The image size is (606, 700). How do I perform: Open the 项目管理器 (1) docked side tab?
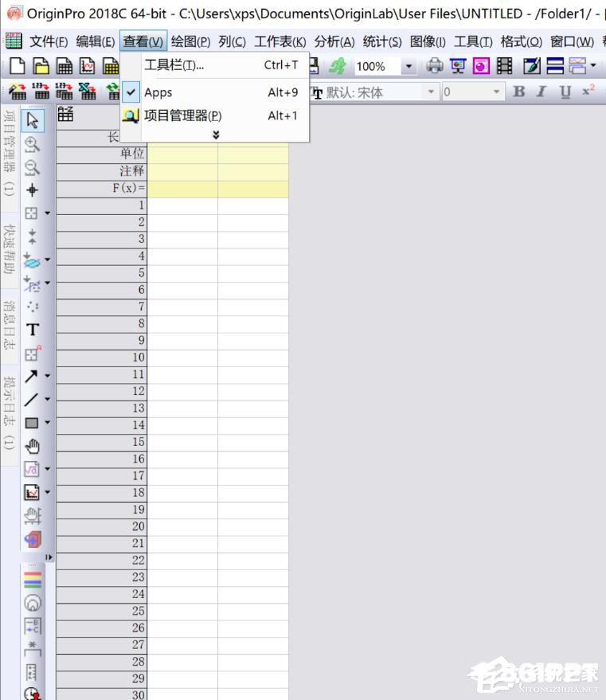pos(10,154)
